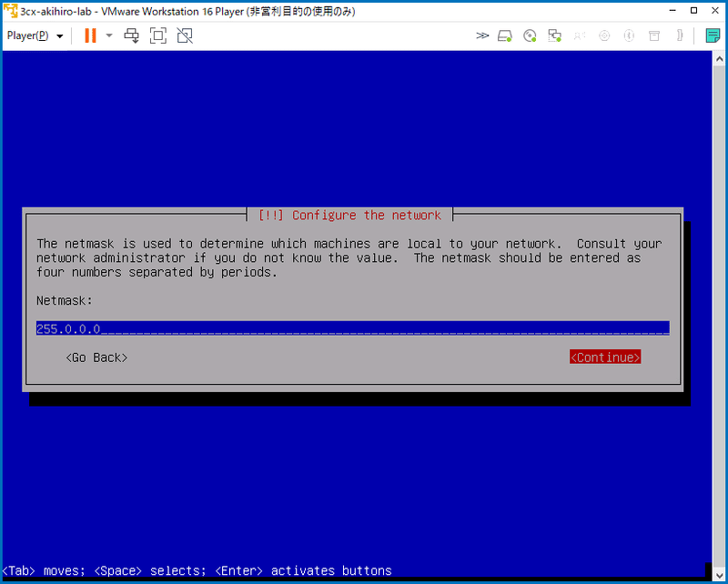Click the VMware window title bar icon

click(x=10, y=11)
